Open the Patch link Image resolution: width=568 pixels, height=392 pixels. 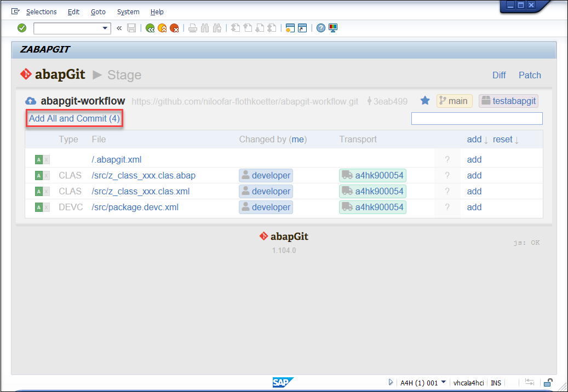530,76
